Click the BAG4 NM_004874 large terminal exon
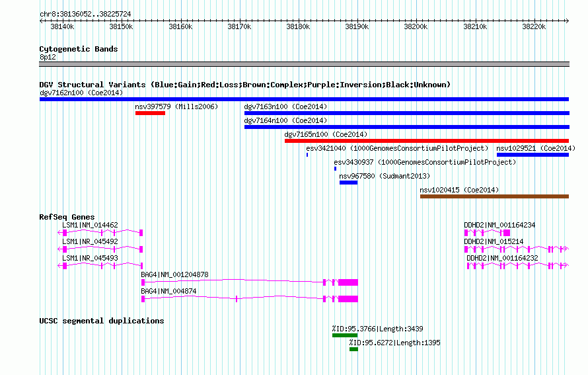 tap(348, 299)
